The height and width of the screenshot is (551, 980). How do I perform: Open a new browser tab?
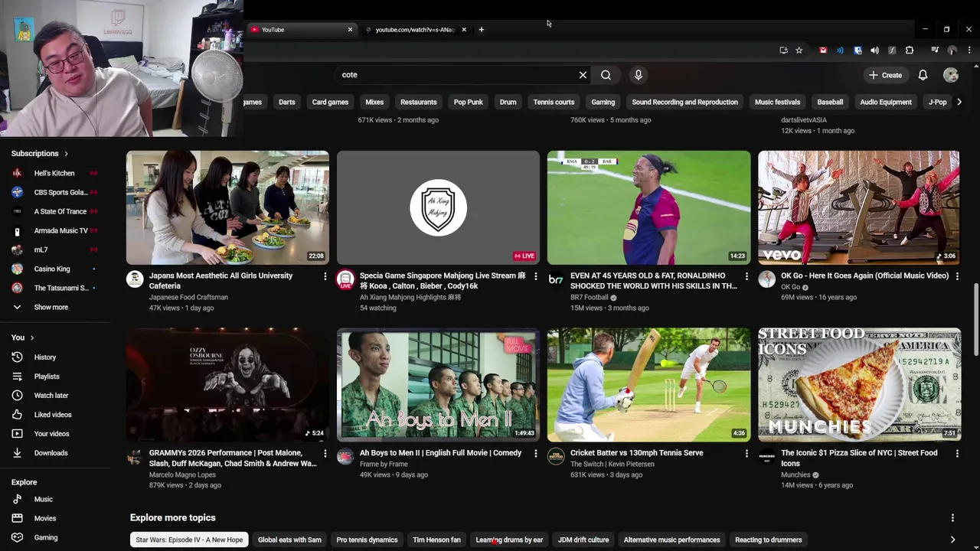pos(481,30)
